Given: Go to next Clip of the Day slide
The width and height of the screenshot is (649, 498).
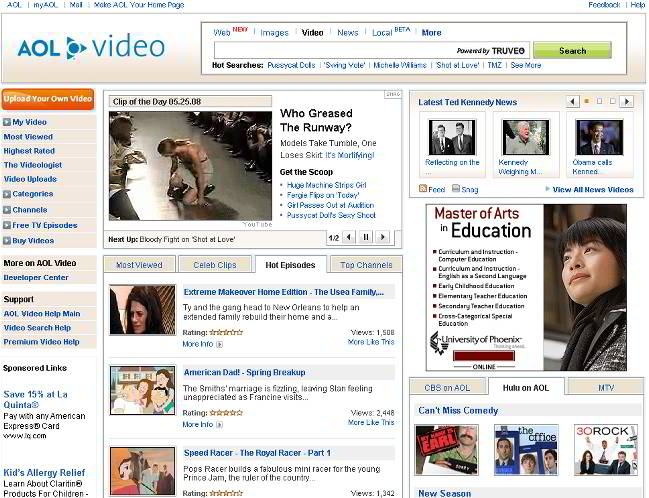Looking at the screenshot, I should coord(383,237).
